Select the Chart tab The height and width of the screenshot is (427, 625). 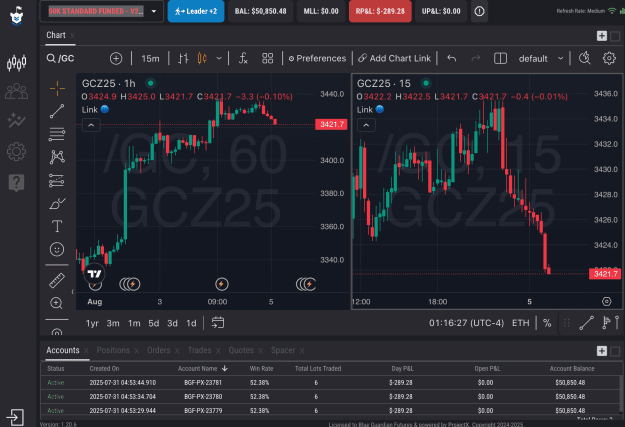[x=56, y=35]
